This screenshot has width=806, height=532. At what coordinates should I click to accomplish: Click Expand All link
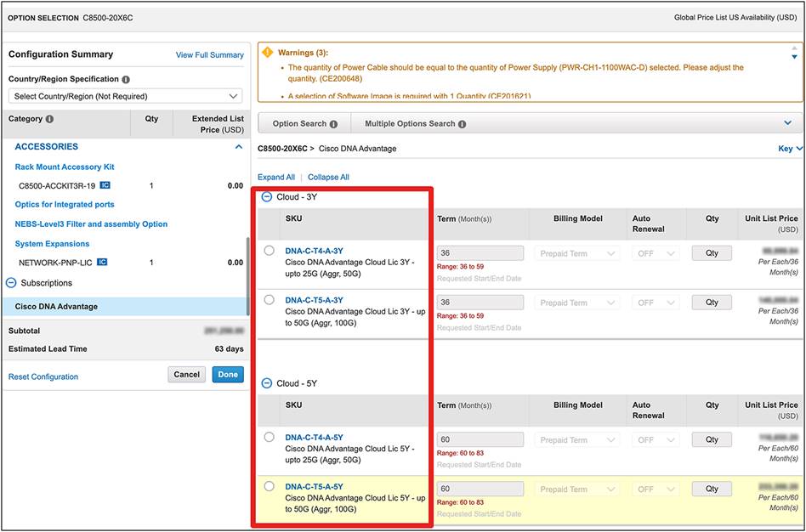pyautogui.click(x=276, y=178)
